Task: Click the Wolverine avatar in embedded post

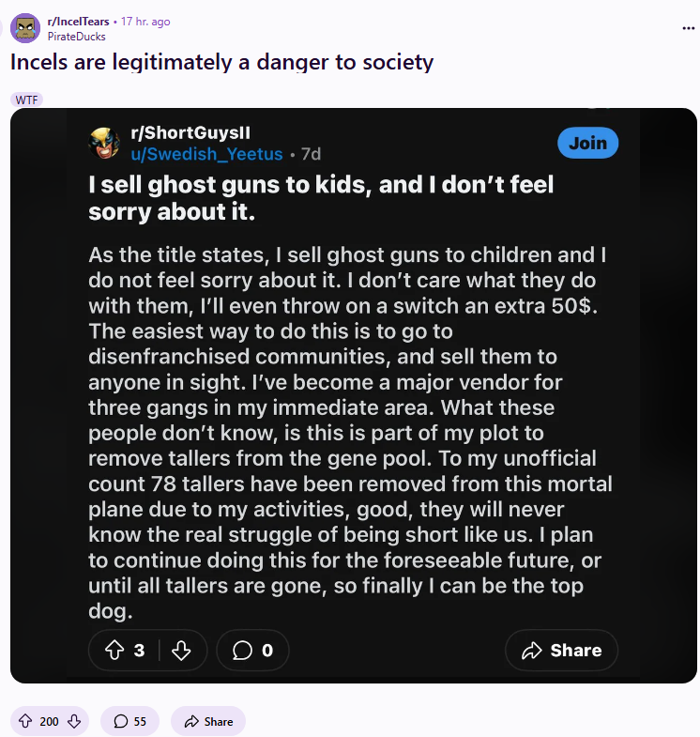Action: [x=104, y=144]
